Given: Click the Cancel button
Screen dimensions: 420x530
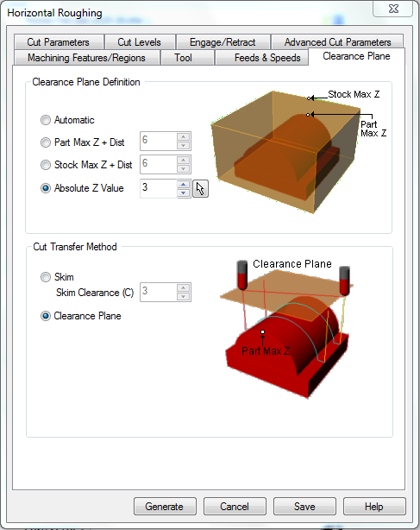Looking at the screenshot, I should point(235,507).
